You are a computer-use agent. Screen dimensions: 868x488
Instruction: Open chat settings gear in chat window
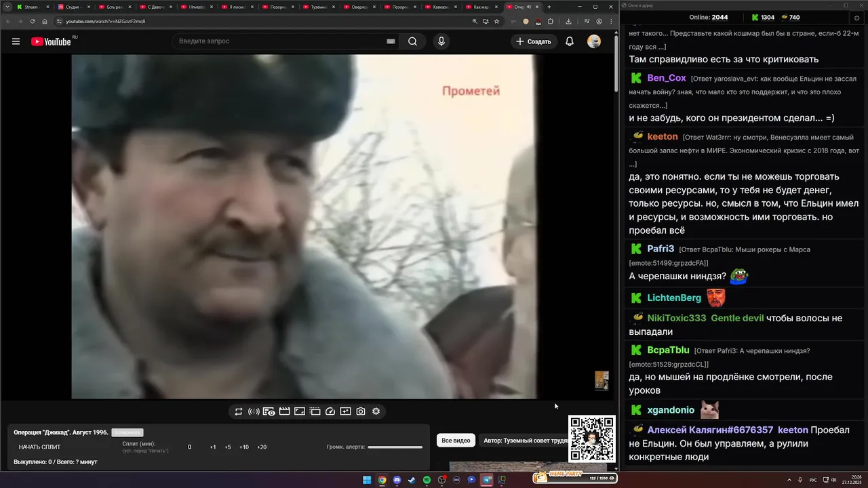(x=856, y=18)
